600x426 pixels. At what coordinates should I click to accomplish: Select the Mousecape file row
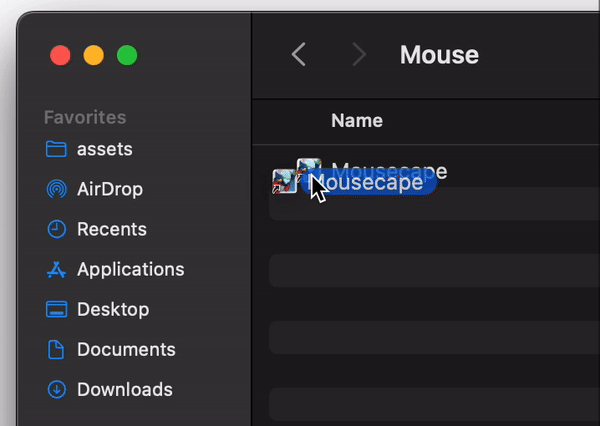[434, 171]
